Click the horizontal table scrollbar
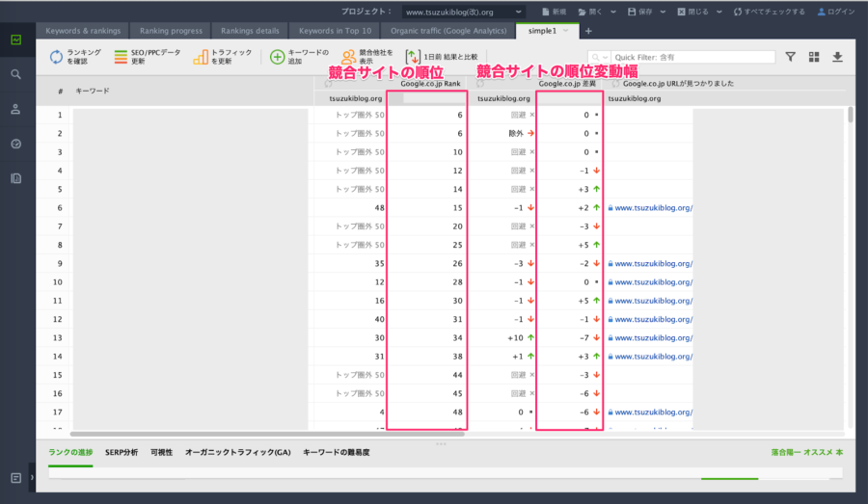Viewport: 868px width, 504px height. [x=267, y=435]
